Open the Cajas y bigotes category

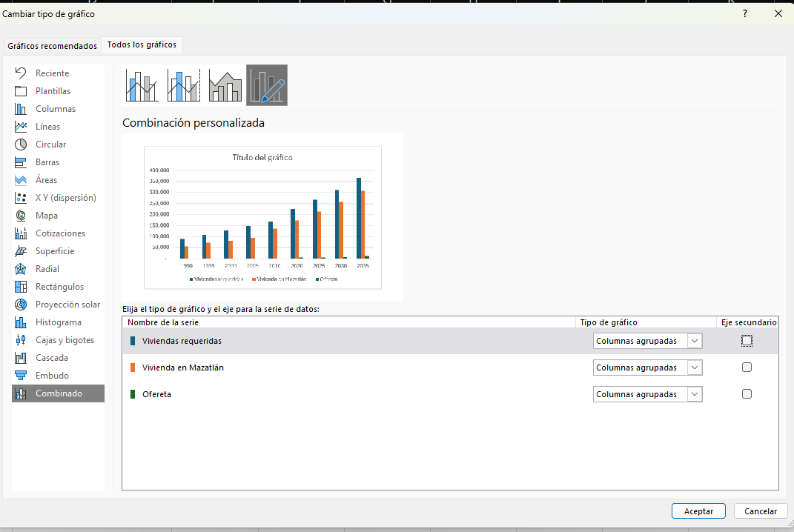coord(64,340)
